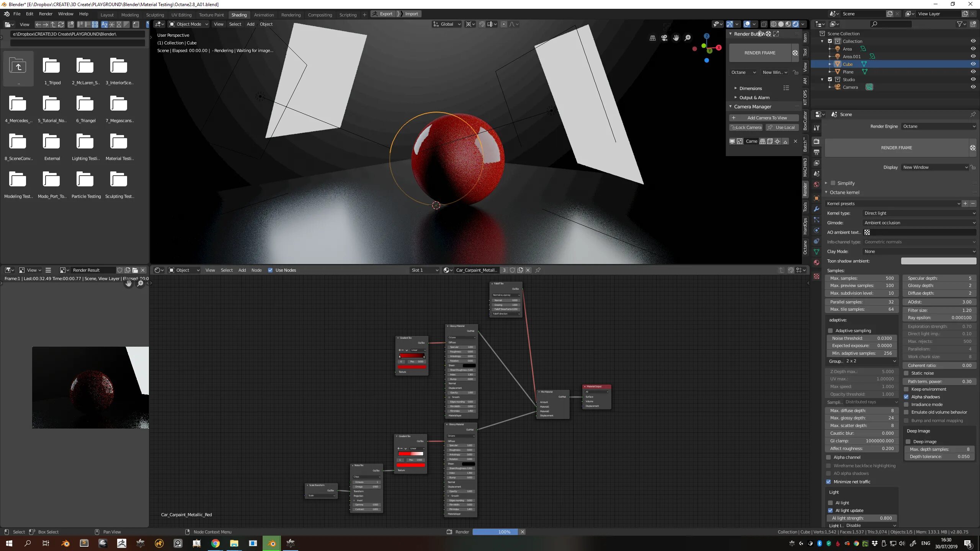
Task: Click the camera view icon in viewport
Action: [x=664, y=38]
